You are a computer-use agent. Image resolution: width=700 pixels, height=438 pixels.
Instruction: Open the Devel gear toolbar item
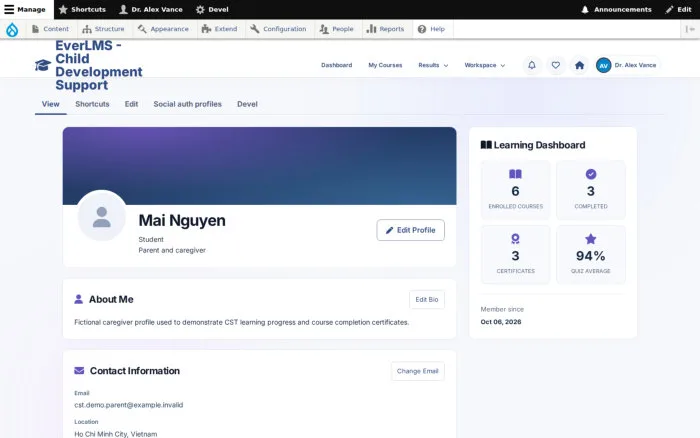pos(212,9)
